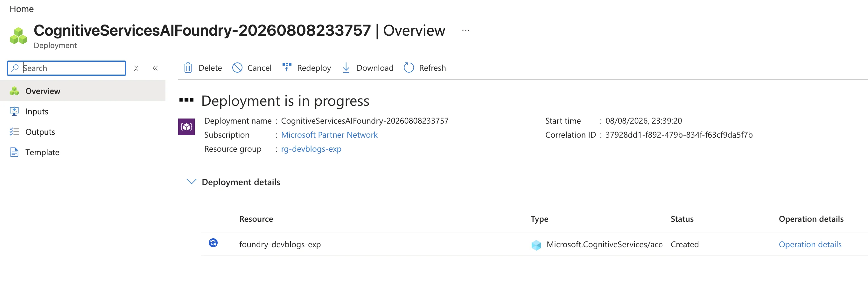
Task: Click the Download arrow icon
Action: pyautogui.click(x=346, y=68)
